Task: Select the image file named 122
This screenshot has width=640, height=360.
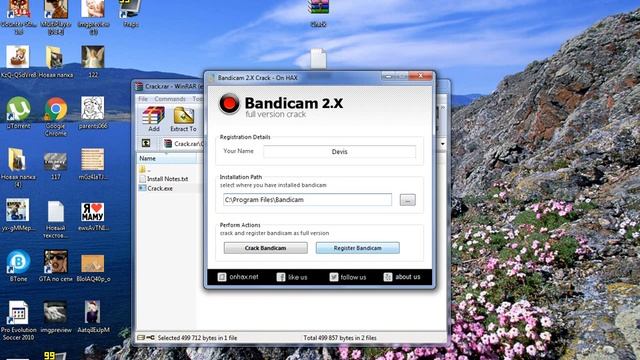Action: 93,62
